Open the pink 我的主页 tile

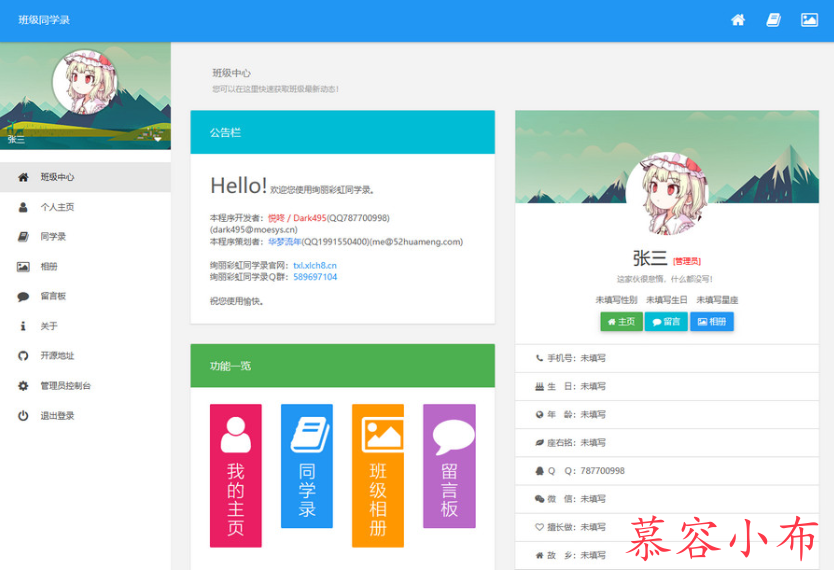236,476
